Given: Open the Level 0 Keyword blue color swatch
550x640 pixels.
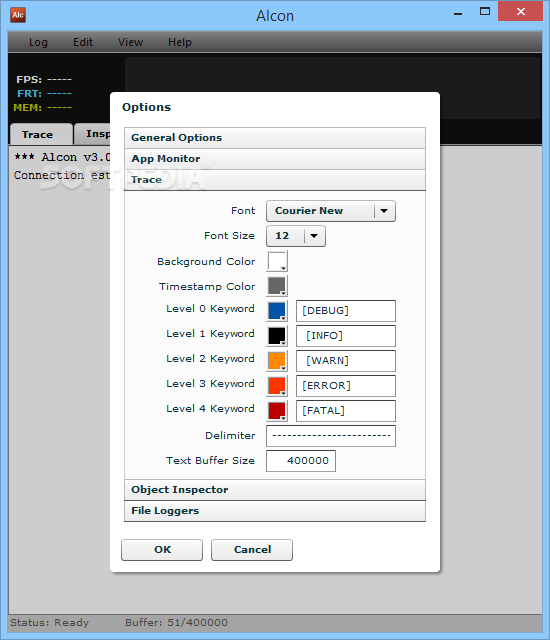Looking at the screenshot, I should 277,311.
